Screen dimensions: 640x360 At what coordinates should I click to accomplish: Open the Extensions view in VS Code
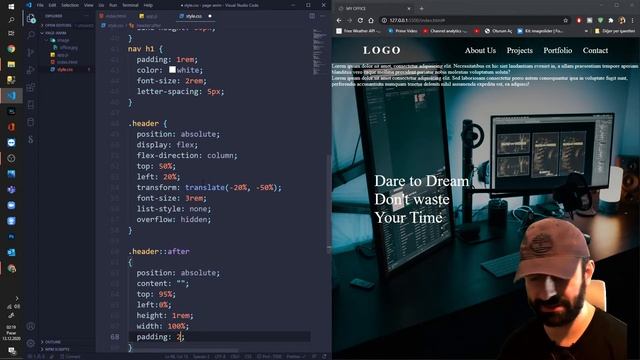click(31, 87)
